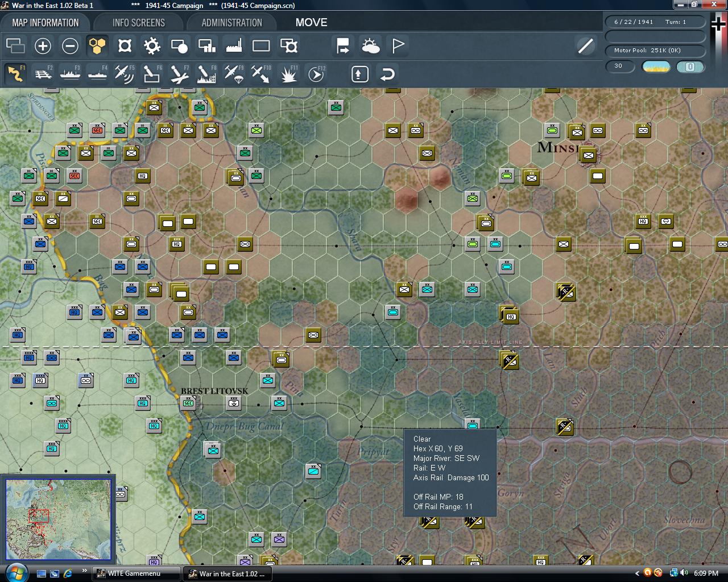The height and width of the screenshot is (582, 728).
Task: Click the up-arrow box icon
Action: click(x=360, y=74)
